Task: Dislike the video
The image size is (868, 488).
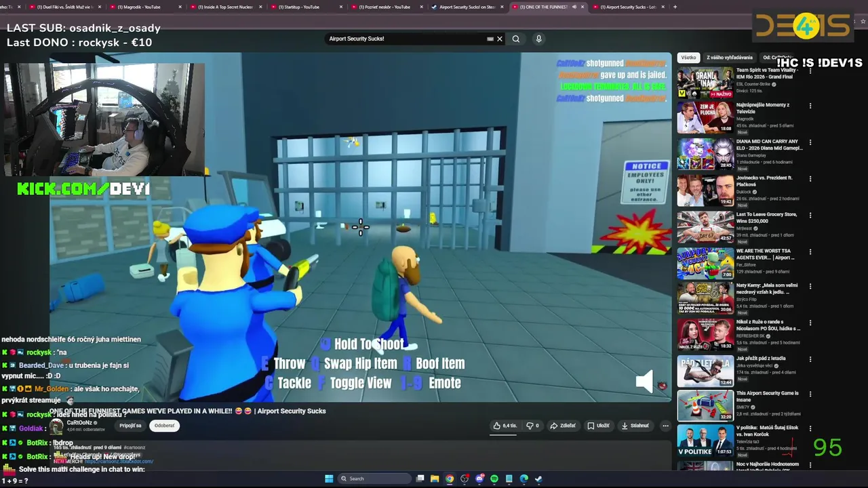Action: pos(534,426)
